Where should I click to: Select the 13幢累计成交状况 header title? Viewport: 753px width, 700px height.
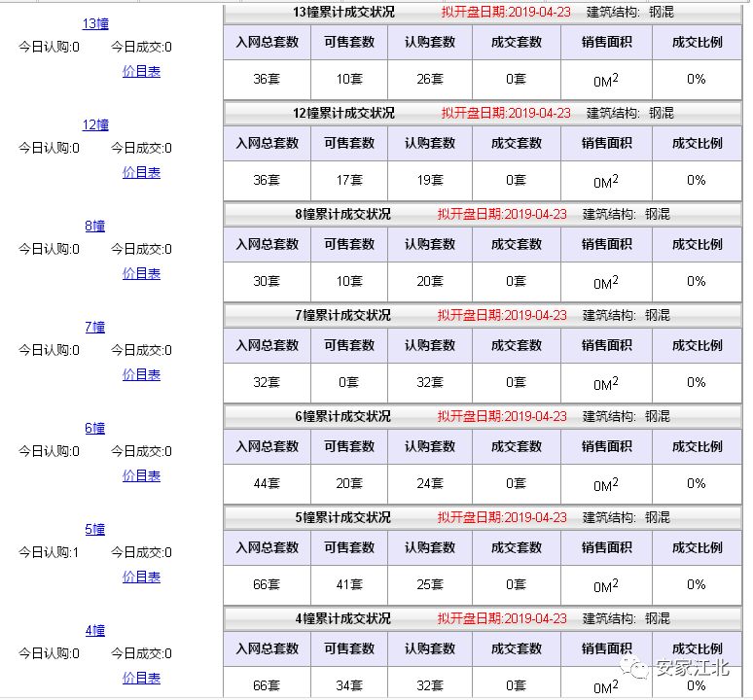pyautogui.click(x=343, y=12)
